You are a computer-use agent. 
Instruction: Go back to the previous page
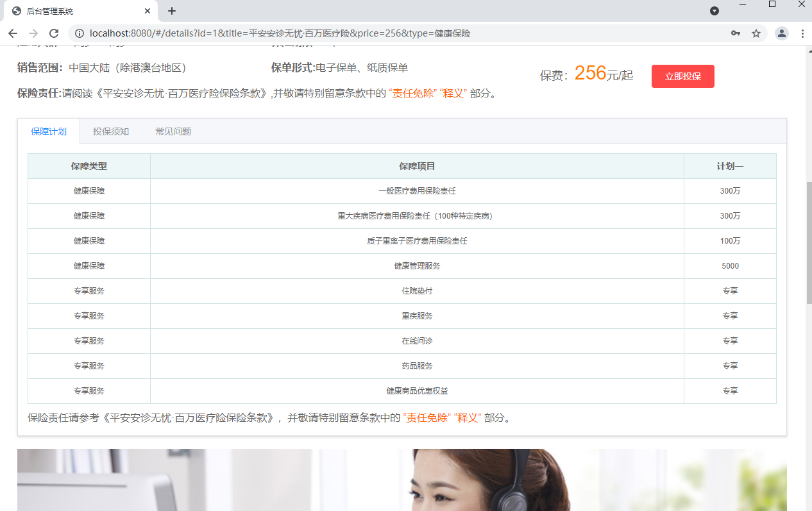13,33
